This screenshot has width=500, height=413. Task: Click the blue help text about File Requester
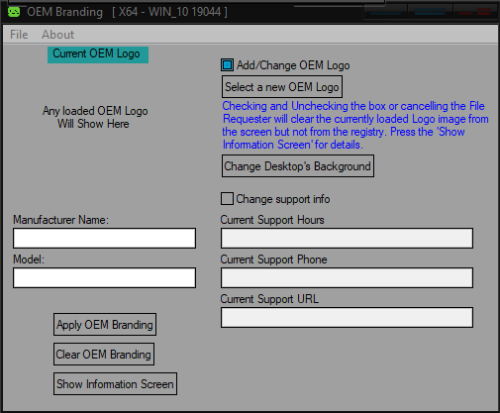[x=355, y=125]
